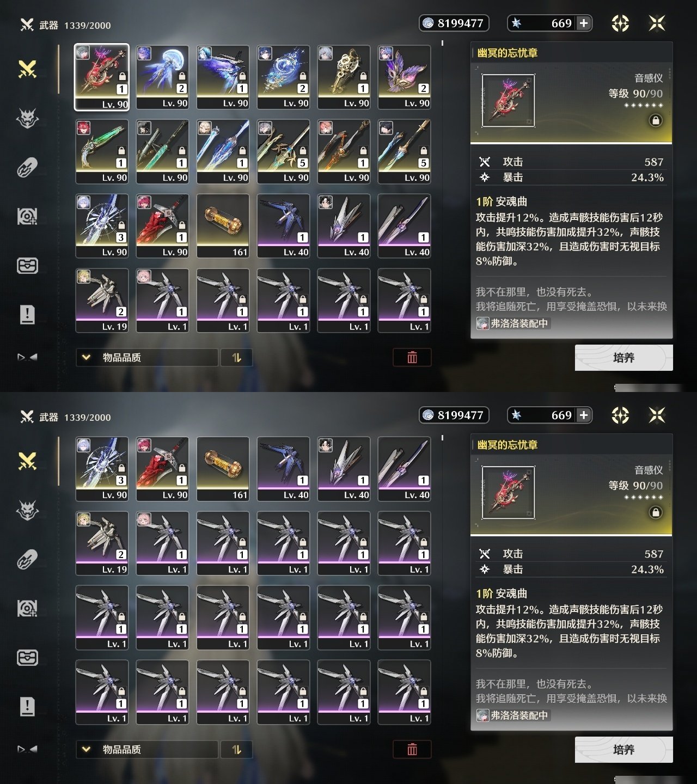Open Echoes demon-mask tab in top sidebar
This screenshot has height=784, width=697.
(x=27, y=118)
